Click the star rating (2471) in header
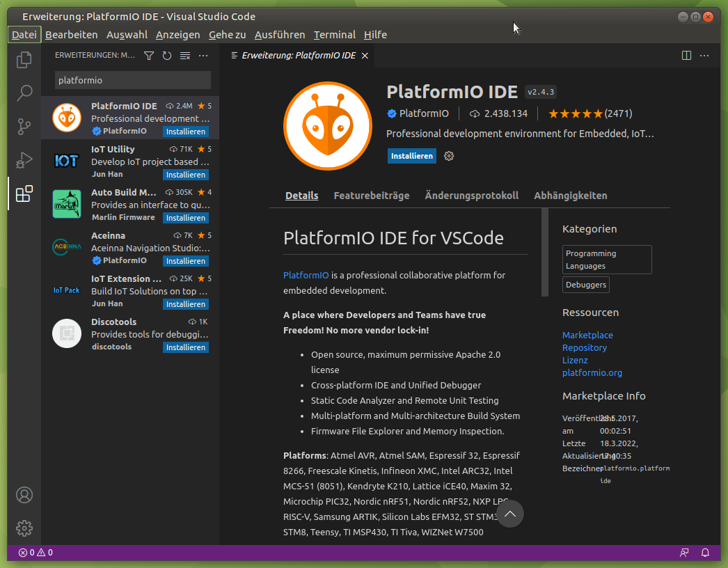728x568 pixels. [590, 113]
